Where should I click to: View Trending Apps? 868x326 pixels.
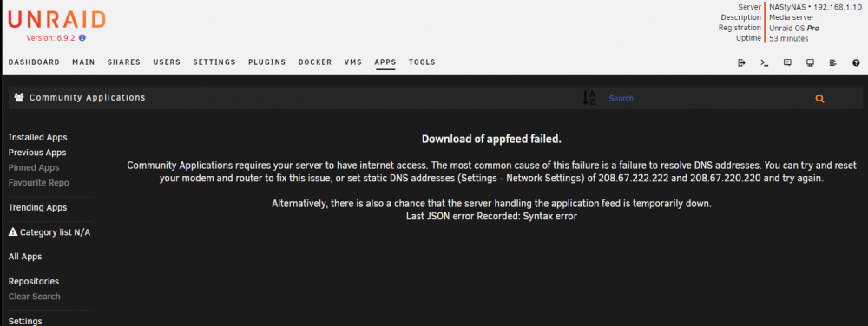click(x=37, y=208)
